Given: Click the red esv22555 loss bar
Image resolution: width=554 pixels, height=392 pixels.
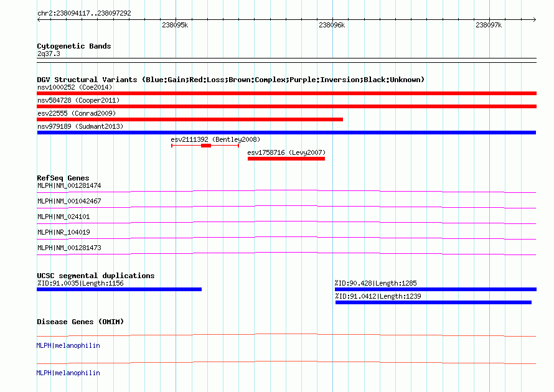Looking at the screenshot, I should tap(190, 119).
